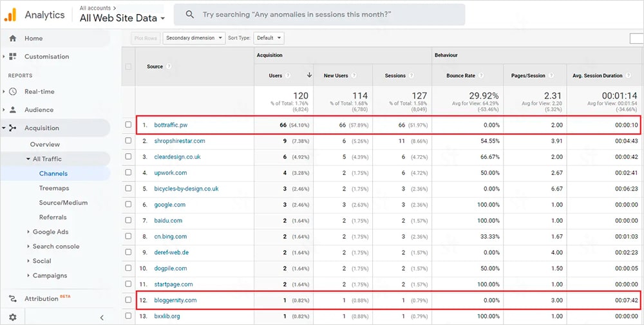Click the Acquisition branching icon
This screenshot has height=325, width=644.
(x=13, y=128)
